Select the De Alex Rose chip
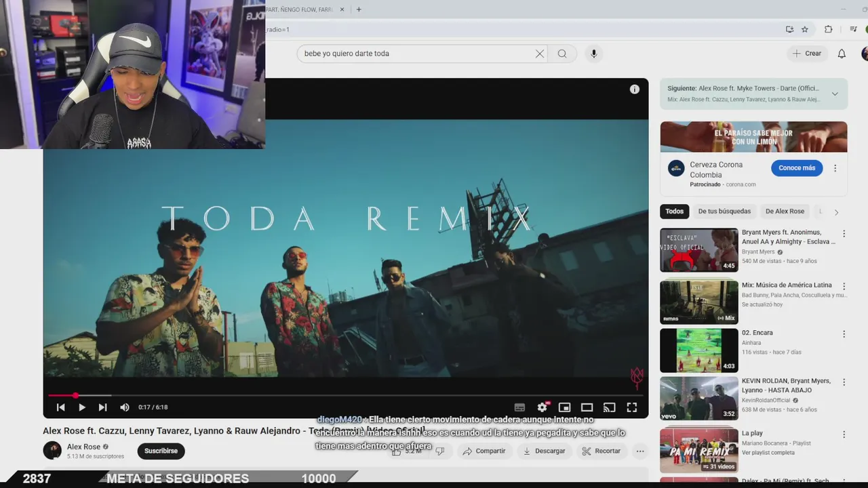The image size is (868, 488). [785, 211]
